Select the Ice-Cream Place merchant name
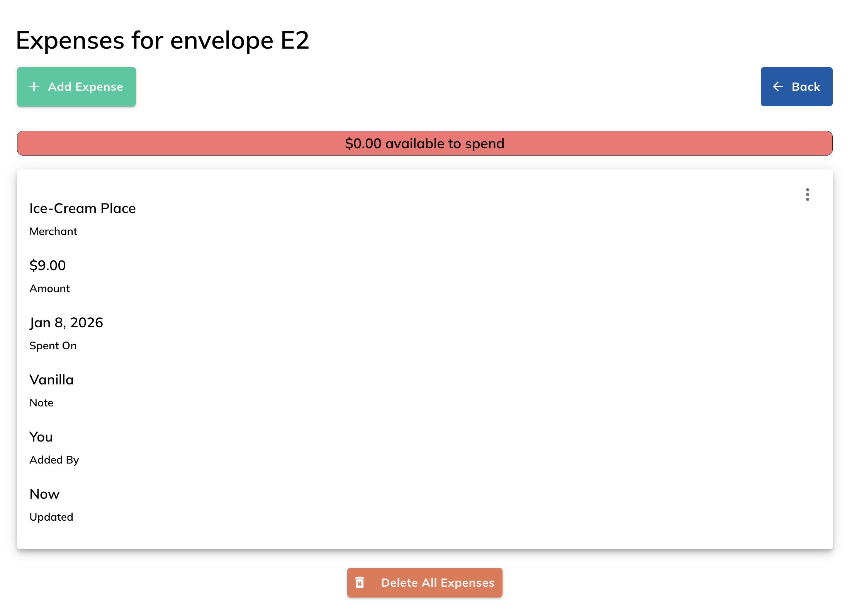 coord(83,208)
